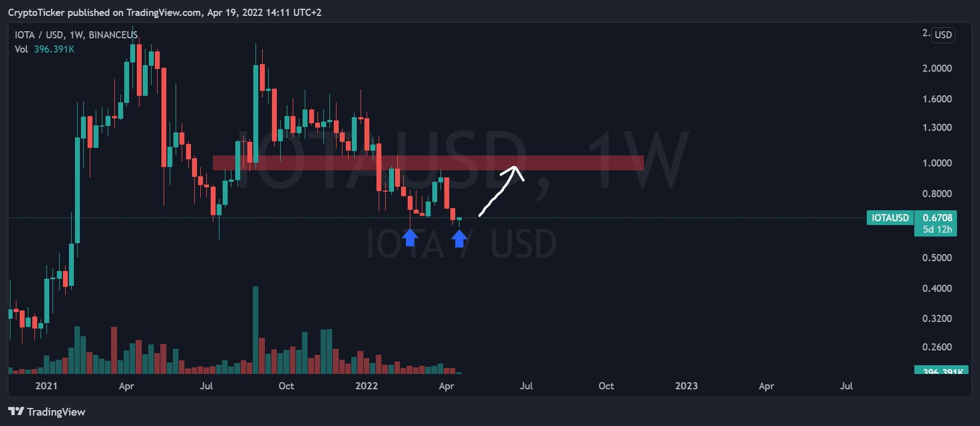980x426 pixels.
Task: Open the USD currency selector
Action: (x=943, y=35)
